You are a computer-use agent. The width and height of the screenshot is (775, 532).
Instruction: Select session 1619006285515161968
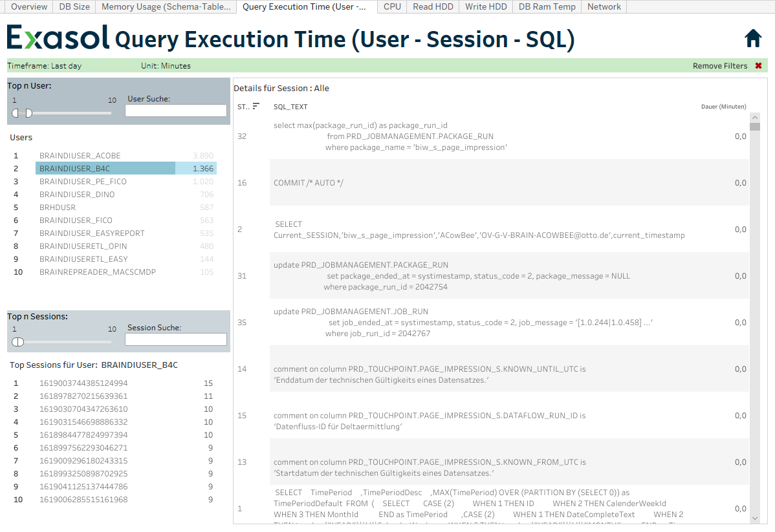pos(83,500)
